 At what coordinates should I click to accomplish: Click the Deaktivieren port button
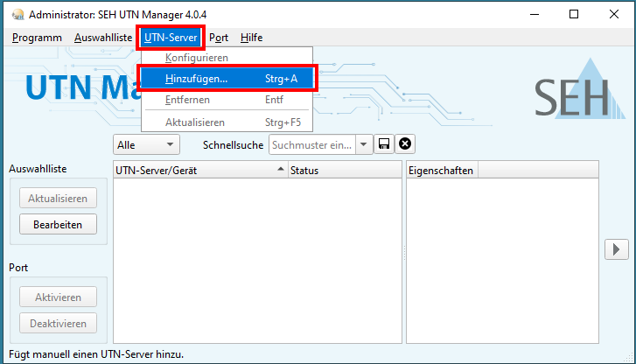pyautogui.click(x=58, y=324)
